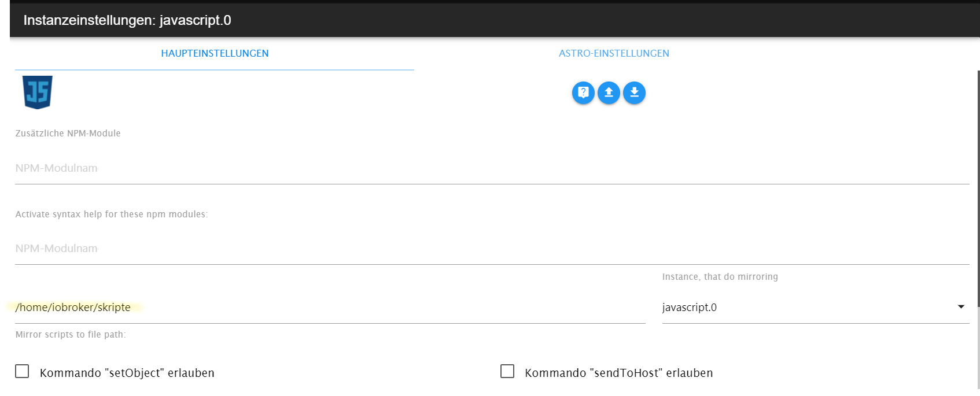980x396 pixels.
Task: Click the JS adapter logo
Action: [38, 92]
